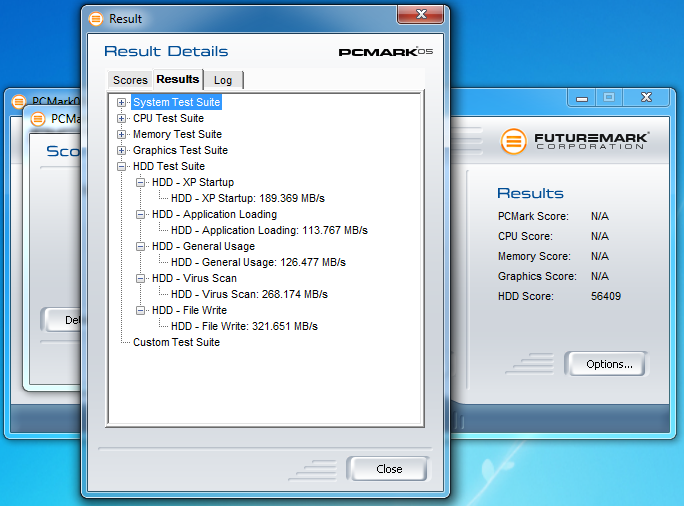Click the HDD Score value 56409
The height and width of the screenshot is (506, 684).
pyautogui.click(x=605, y=296)
